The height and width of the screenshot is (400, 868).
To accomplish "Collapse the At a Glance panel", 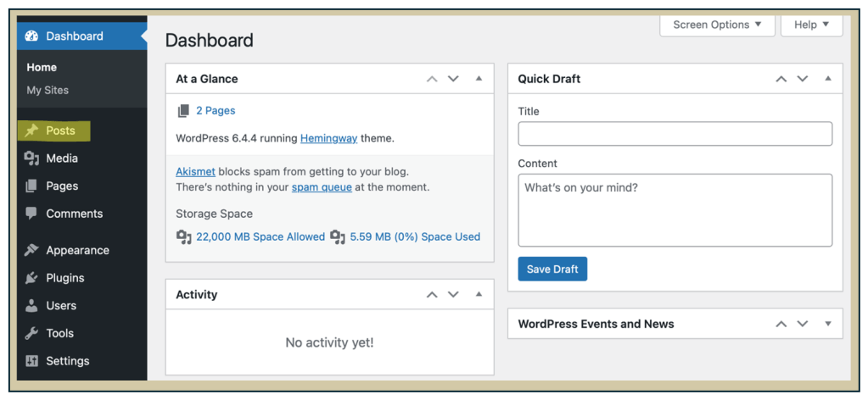I will pos(479,79).
